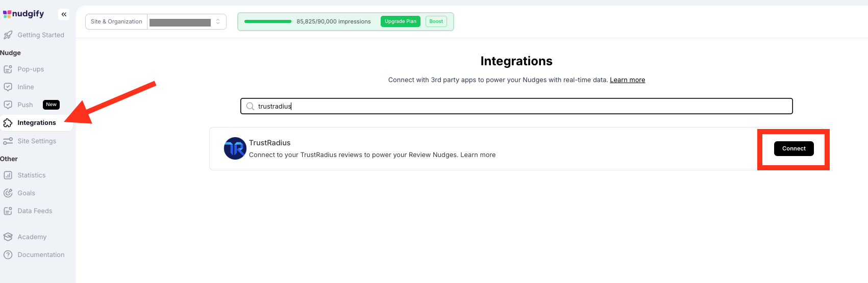Click the Data Feeds icon
868x283 pixels.
point(8,211)
